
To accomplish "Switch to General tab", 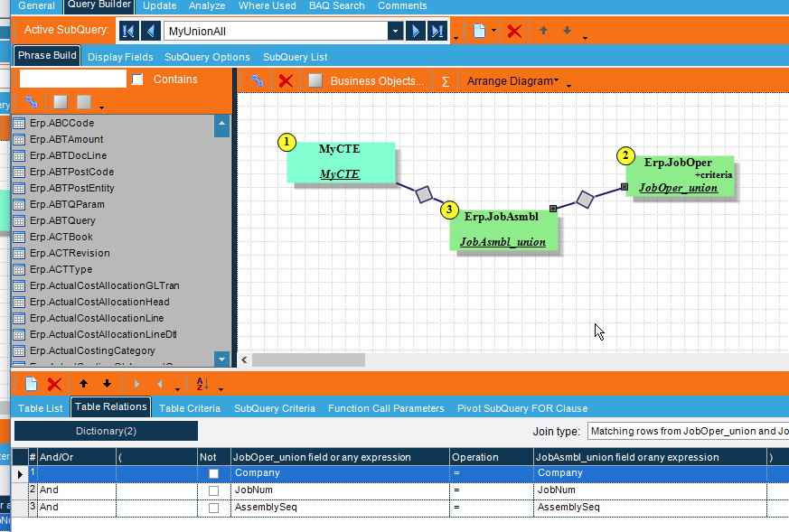I will 36,6.
